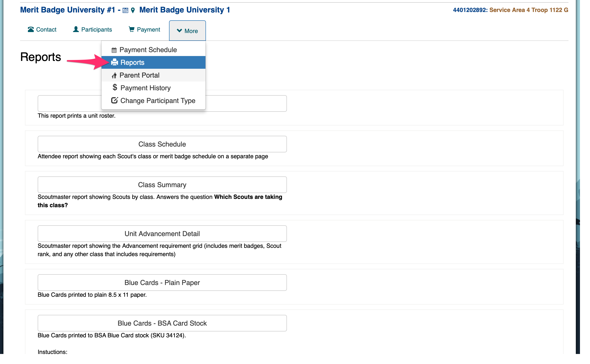Image resolution: width=590 pixels, height=364 pixels.
Task: Choose Payment History menu entry
Action: tap(153, 88)
